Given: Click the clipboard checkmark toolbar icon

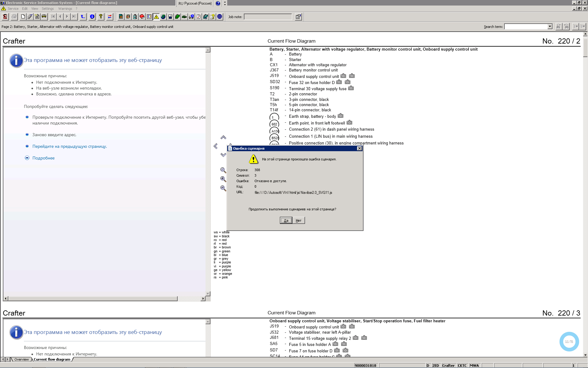Looking at the screenshot, I should 198,17.
